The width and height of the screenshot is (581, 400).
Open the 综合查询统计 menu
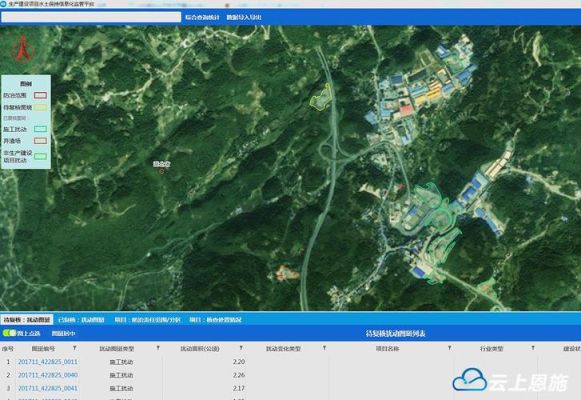[x=202, y=17]
